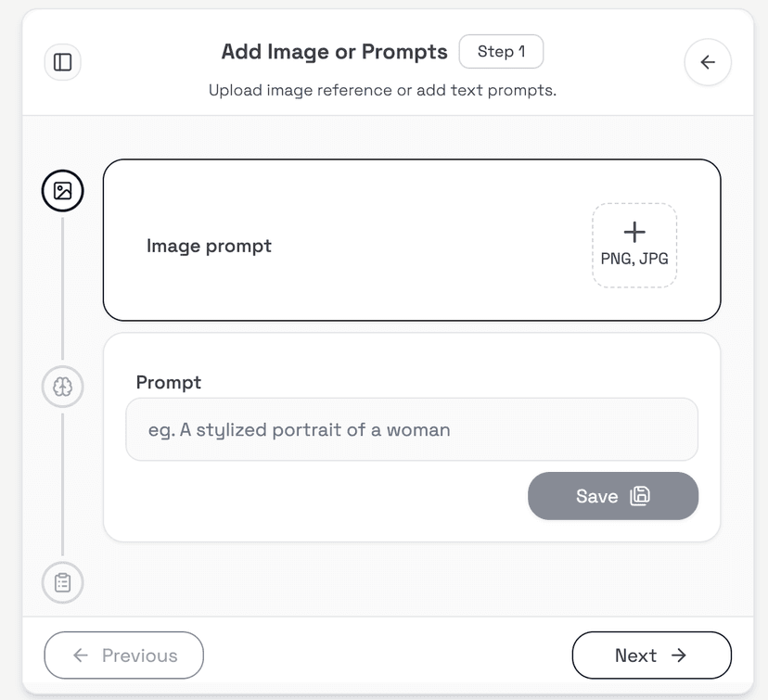Open the PNG, JPG upload dropzone
Screen dimensions: 768x700
click(x=634, y=246)
